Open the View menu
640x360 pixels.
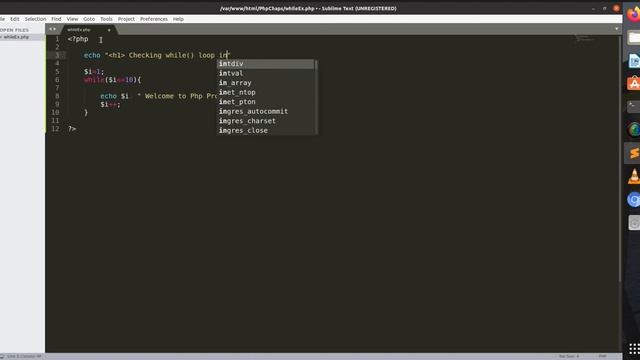click(72, 19)
